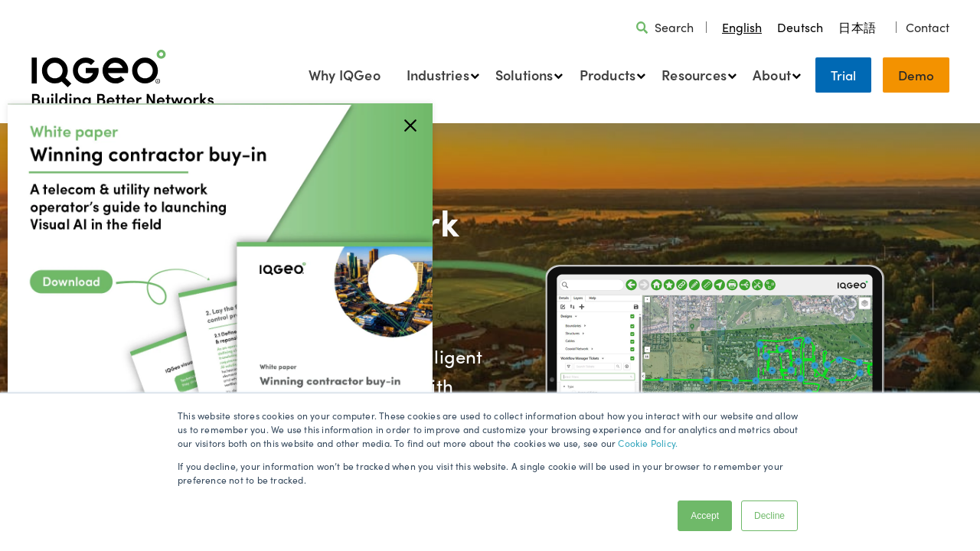The width and height of the screenshot is (980, 551).
Task: Open the white paper cover thumbnail
Action: [x=335, y=318]
